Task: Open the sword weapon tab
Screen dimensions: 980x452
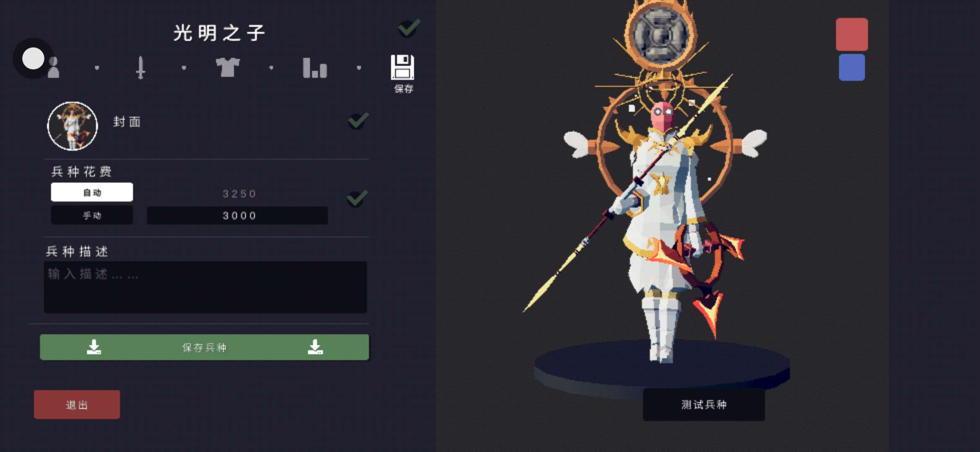Action: (141, 67)
